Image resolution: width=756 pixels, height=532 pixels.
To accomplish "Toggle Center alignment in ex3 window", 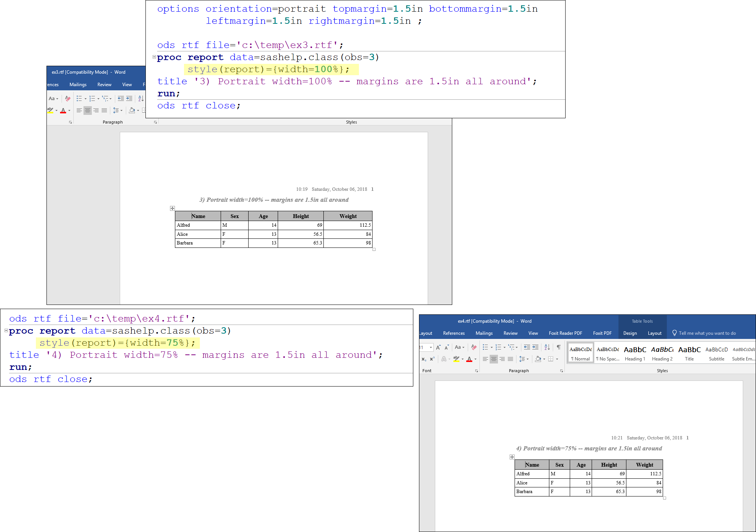I will coord(88,110).
